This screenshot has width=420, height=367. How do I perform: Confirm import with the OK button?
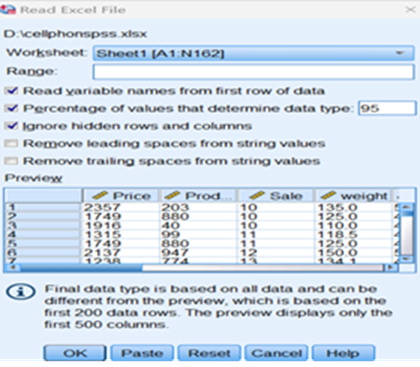(75, 353)
